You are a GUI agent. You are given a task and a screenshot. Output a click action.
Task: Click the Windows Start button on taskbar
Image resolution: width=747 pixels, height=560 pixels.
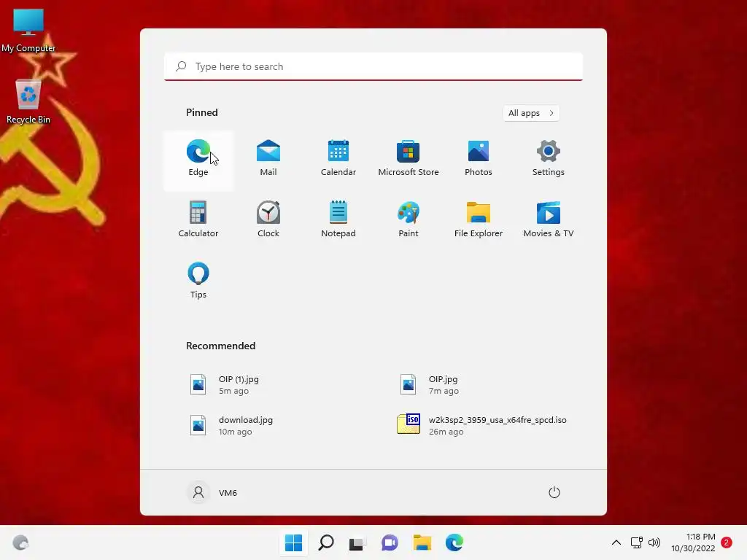click(x=293, y=542)
